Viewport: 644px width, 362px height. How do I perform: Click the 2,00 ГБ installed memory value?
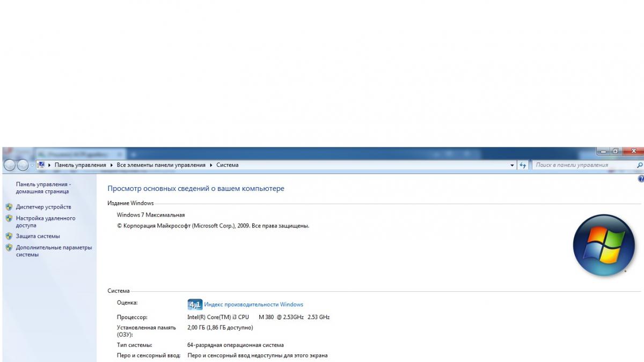coord(220,327)
